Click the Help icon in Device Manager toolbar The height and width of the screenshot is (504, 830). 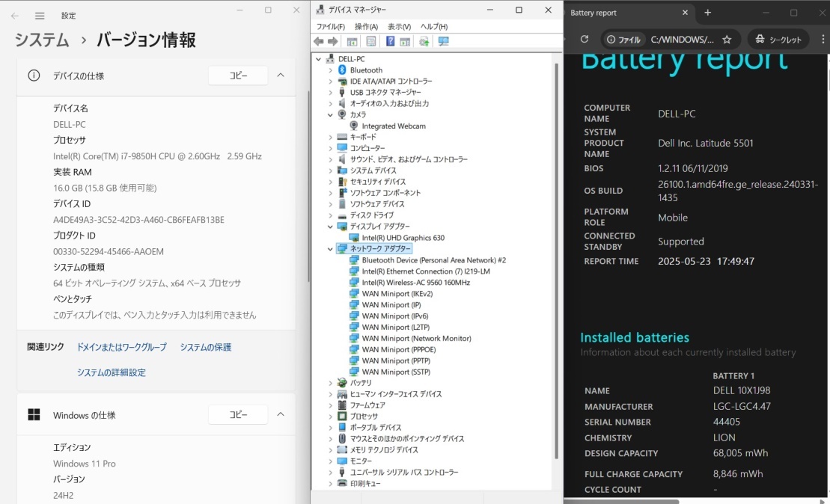(x=391, y=41)
